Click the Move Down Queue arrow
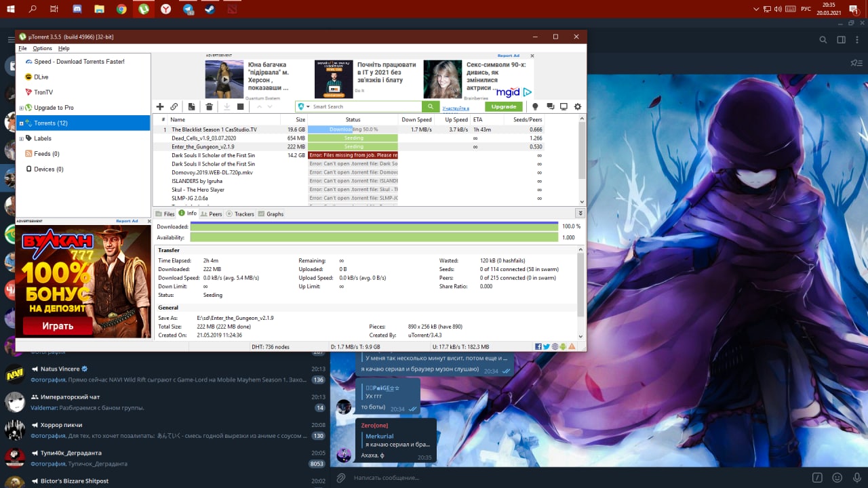Screen dimensions: 868x488 tap(270, 106)
